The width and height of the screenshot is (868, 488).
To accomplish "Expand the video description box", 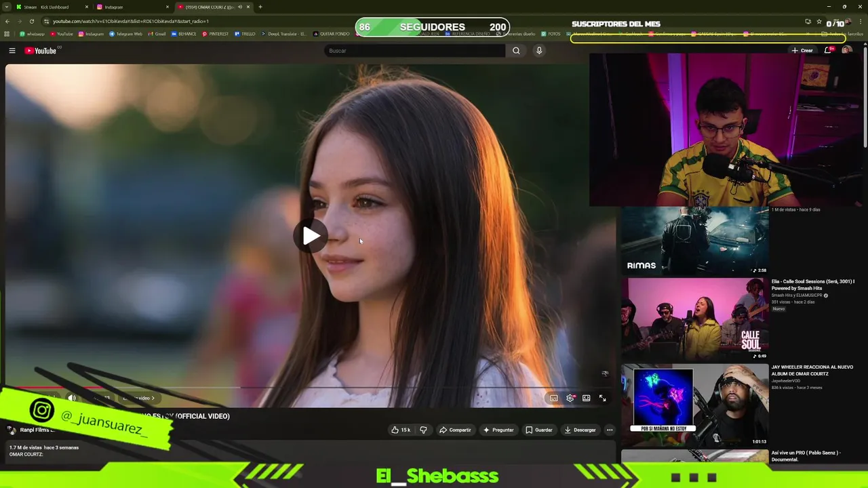I will click(x=311, y=452).
